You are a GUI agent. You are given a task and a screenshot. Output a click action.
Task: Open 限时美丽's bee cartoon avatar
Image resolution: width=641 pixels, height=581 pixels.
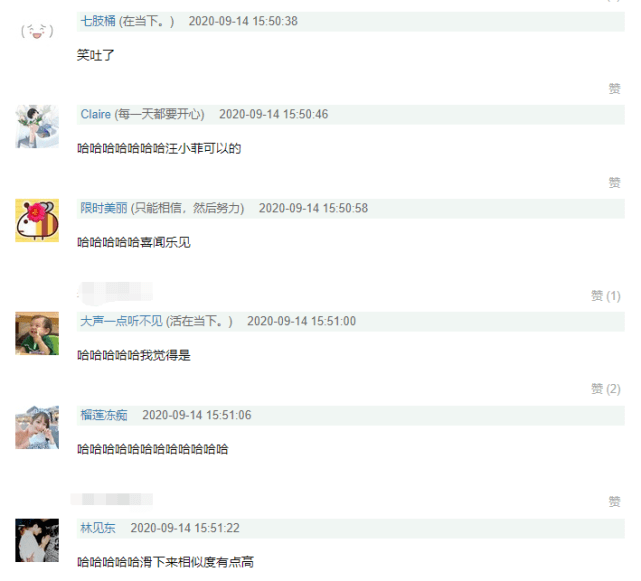(x=37, y=221)
